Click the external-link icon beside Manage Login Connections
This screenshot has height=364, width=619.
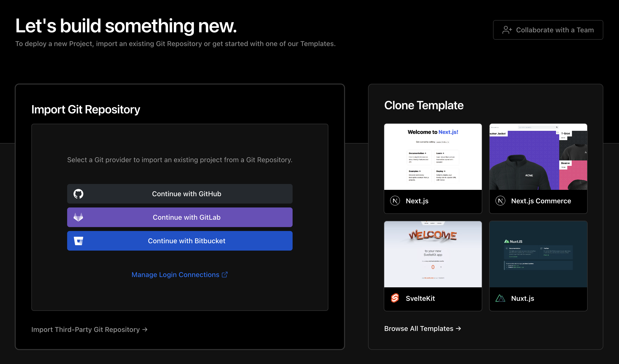point(224,275)
